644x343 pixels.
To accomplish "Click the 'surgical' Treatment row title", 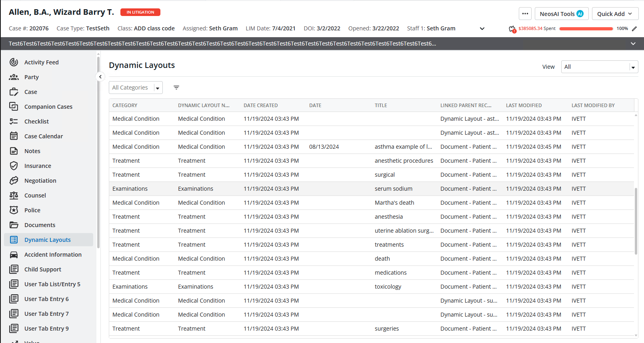I will [x=385, y=175].
